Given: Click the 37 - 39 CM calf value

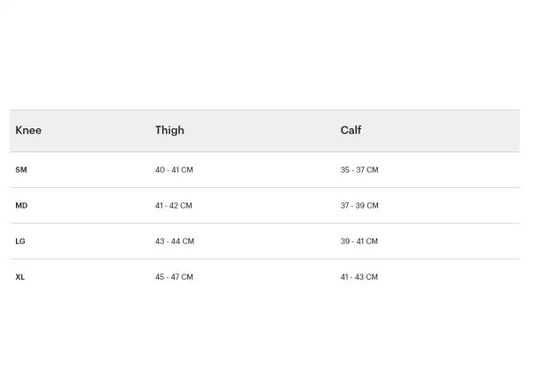Looking at the screenshot, I should 359,206.
